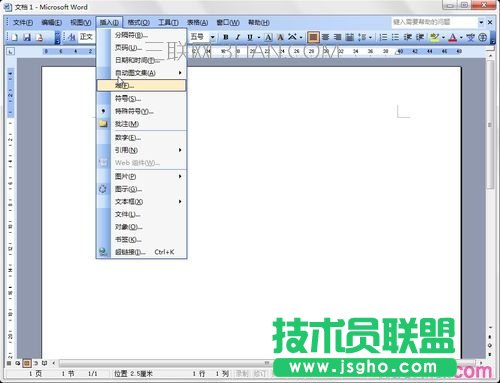Open the 编辑(E) menu
500x383 pixels.
[x=51, y=22]
